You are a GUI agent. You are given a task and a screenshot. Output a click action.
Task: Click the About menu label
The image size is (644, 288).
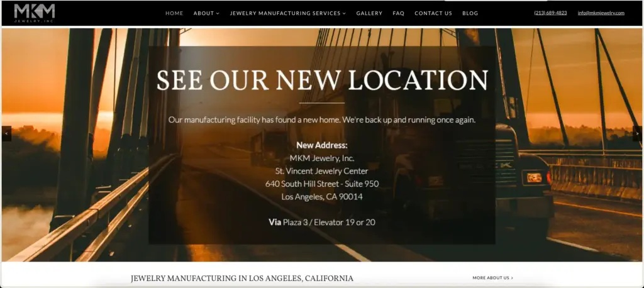click(x=204, y=13)
